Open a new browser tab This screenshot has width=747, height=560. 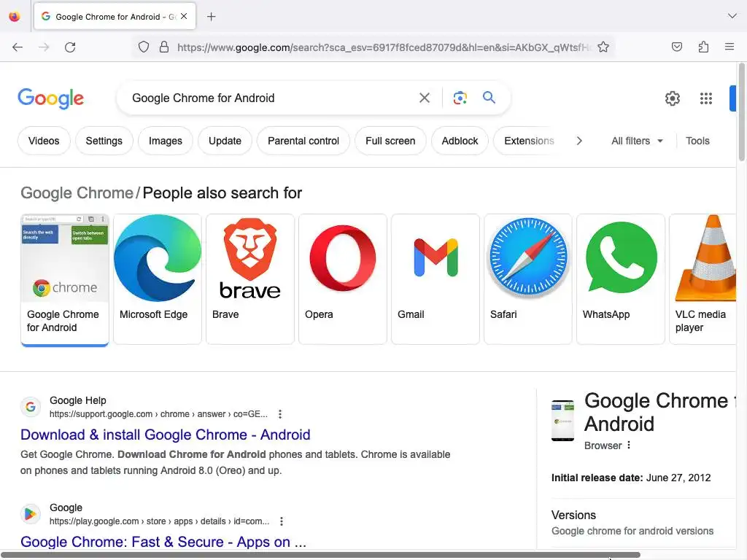(211, 17)
